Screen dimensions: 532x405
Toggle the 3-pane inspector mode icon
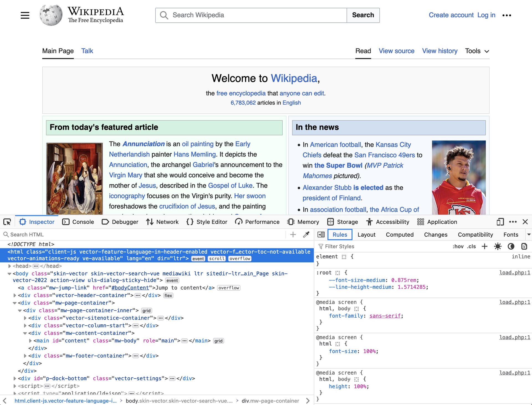(x=321, y=235)
